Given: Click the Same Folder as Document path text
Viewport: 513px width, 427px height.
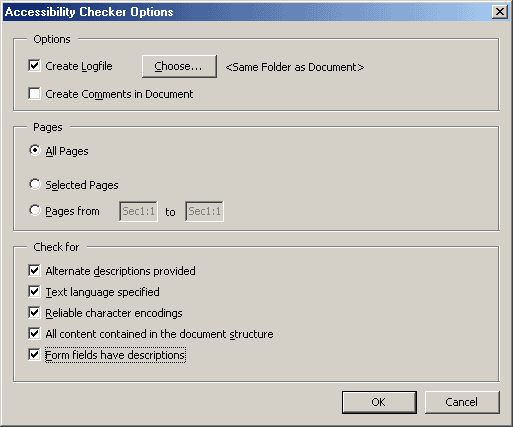Looking at the screenshot, I should [295, 67].
